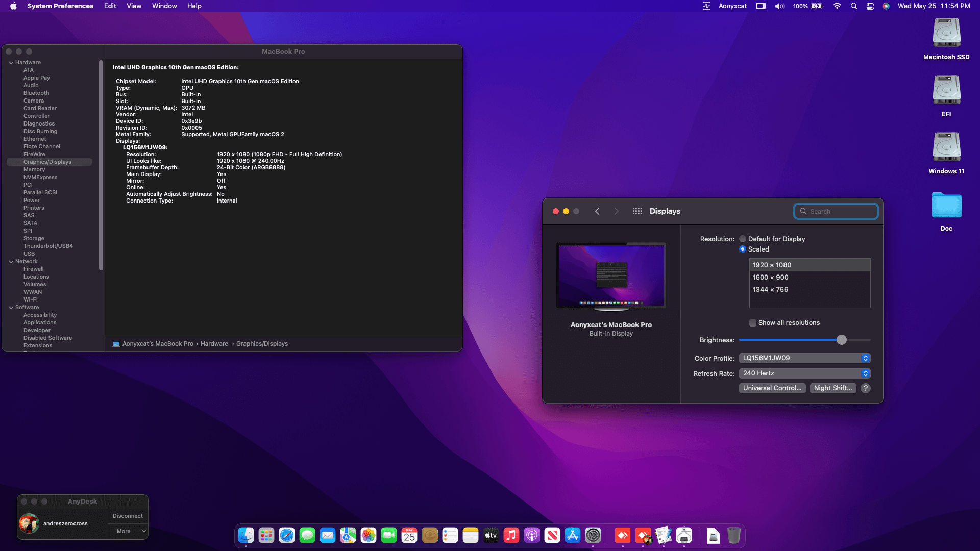980x551 pixels.
Task: Select the Scaled resolution option
Action: tap(743, 249)
